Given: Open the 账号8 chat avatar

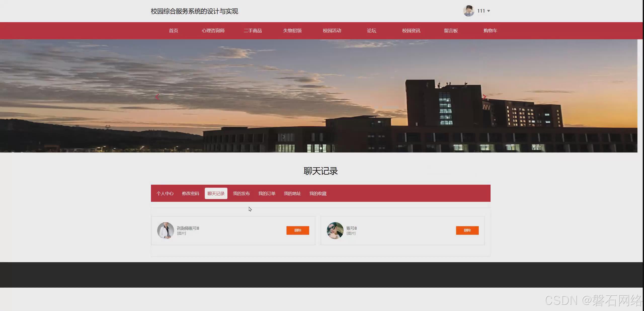Looking at the screenshot, I should (x=335, y=230).
